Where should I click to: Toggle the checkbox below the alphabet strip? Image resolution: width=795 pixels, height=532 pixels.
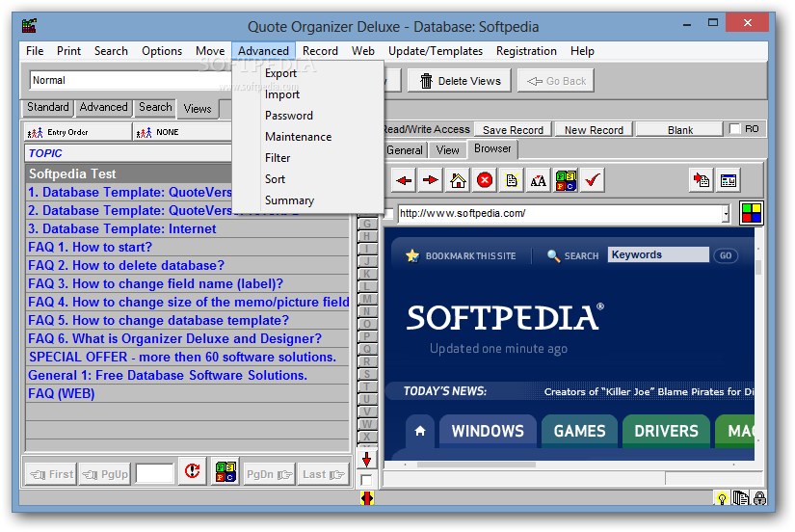tap(366, 480)
